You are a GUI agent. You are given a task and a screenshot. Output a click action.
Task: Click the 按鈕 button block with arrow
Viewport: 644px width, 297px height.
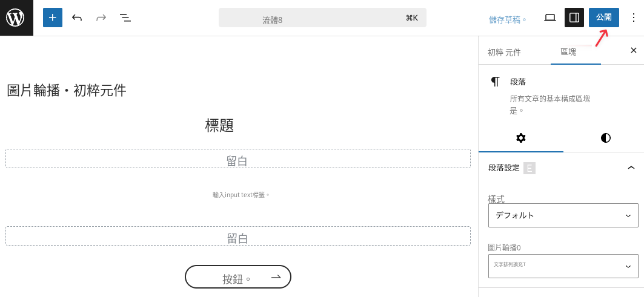238,277
